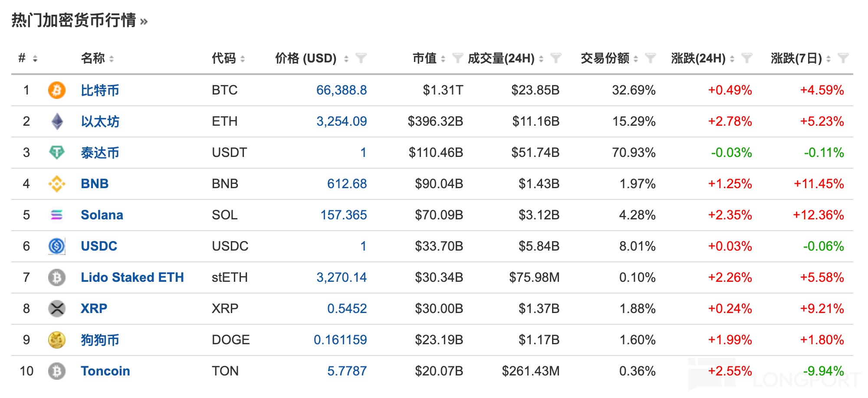
Task: Click the Ethereum diamond logo icon
Action: 57,121
